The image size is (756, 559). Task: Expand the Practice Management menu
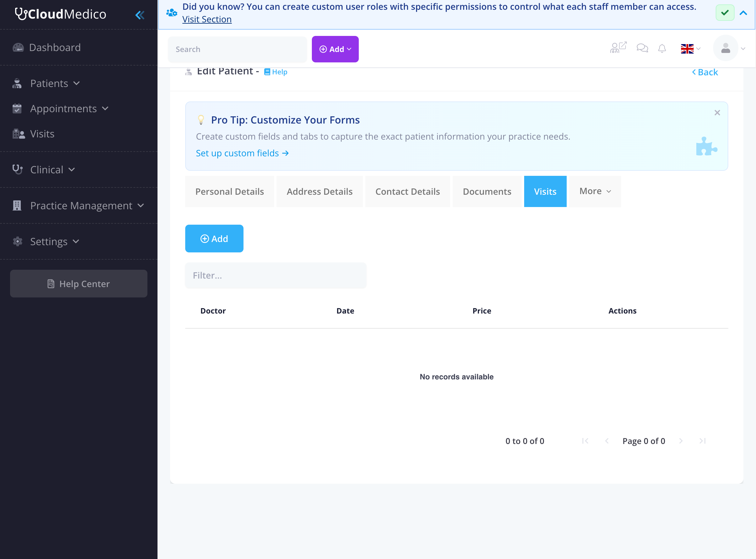coord(78,205)
